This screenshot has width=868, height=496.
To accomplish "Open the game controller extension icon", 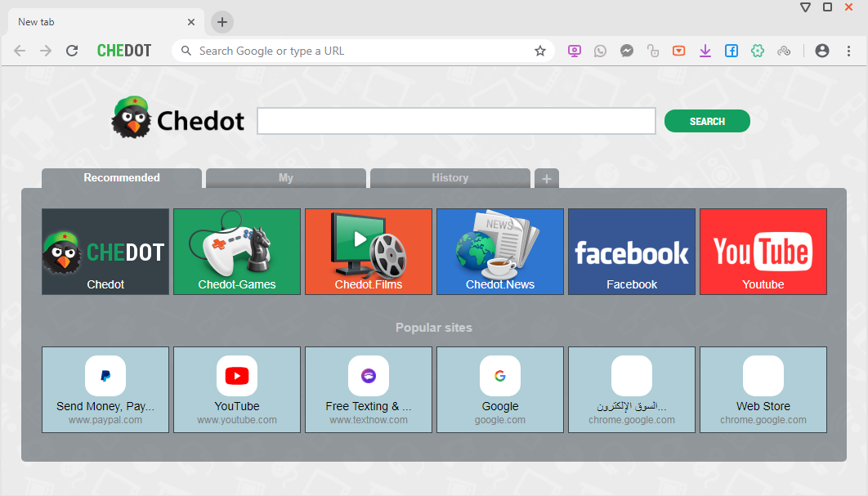I will [x=784, y=51].
